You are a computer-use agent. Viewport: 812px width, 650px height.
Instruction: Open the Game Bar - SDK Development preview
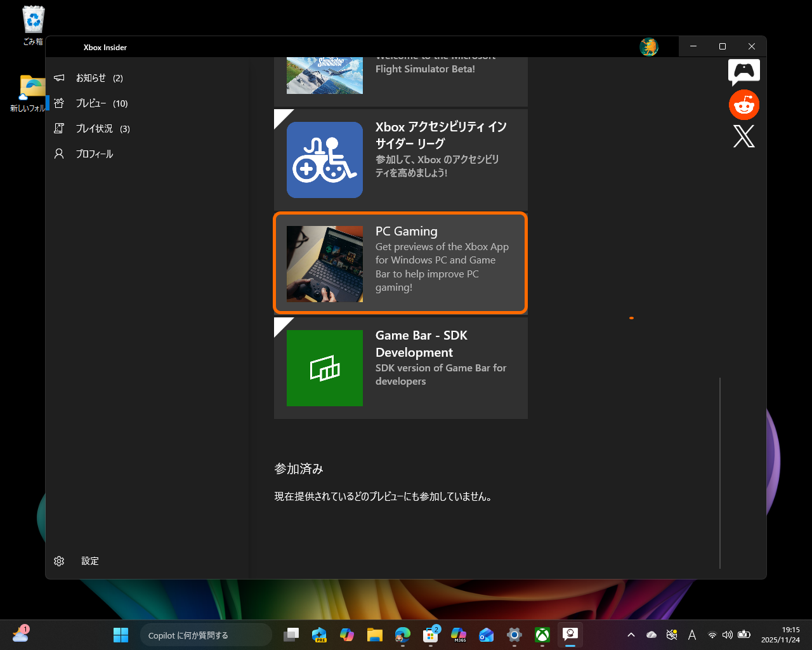[x=400, y=368]
